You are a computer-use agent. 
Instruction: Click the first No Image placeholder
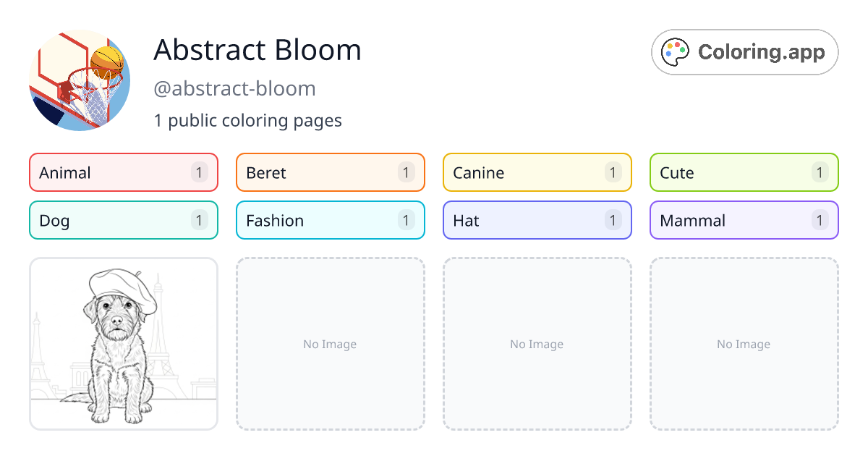(330, 344)
